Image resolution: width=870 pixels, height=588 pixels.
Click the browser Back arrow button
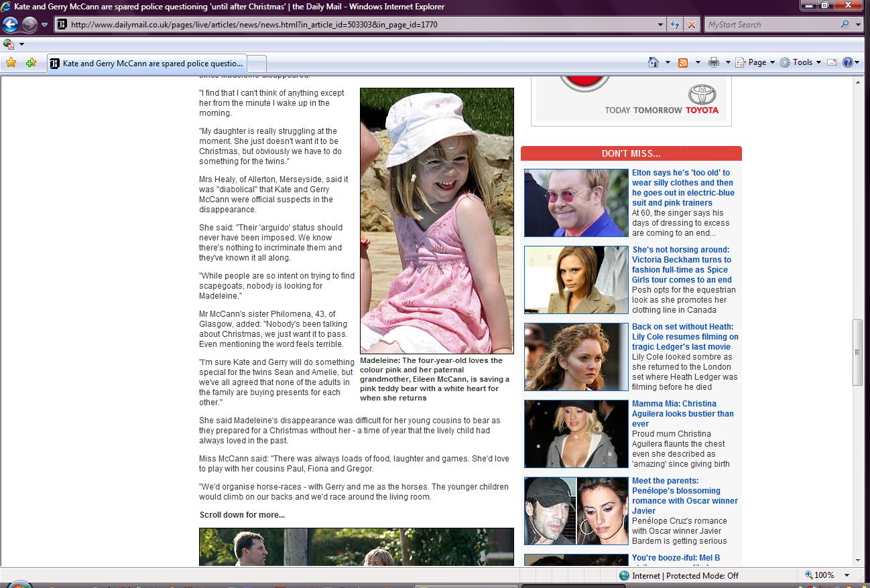pos(10,25)
